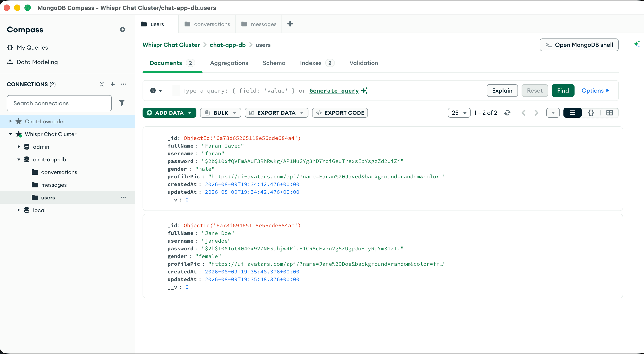Click the Chat-Lowcoder favorite star

point(19,122)
